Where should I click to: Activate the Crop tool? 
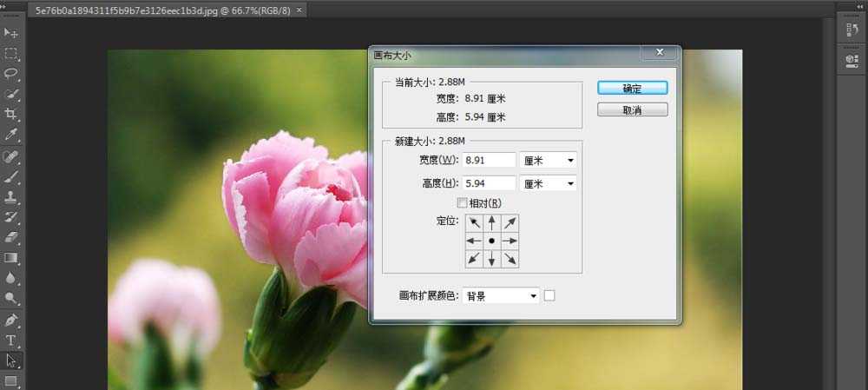[x=11, y=115]
